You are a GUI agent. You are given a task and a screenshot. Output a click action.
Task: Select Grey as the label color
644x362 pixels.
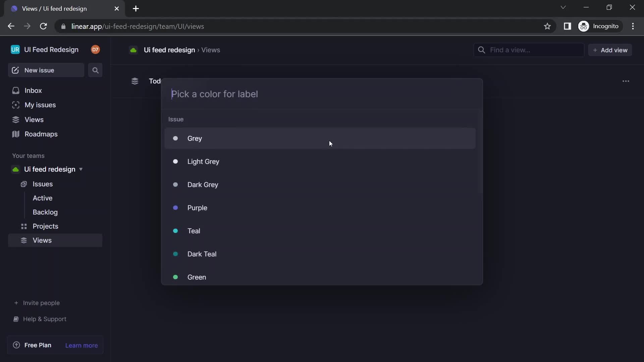point(195,138)
